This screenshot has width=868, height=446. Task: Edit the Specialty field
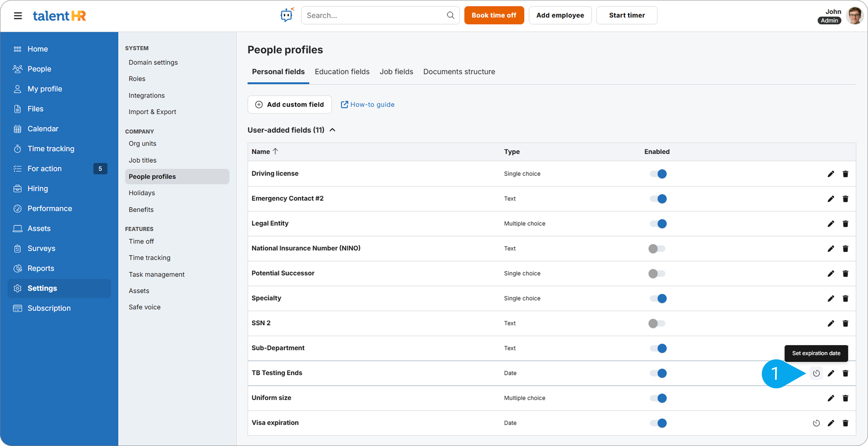coord(831,298)
